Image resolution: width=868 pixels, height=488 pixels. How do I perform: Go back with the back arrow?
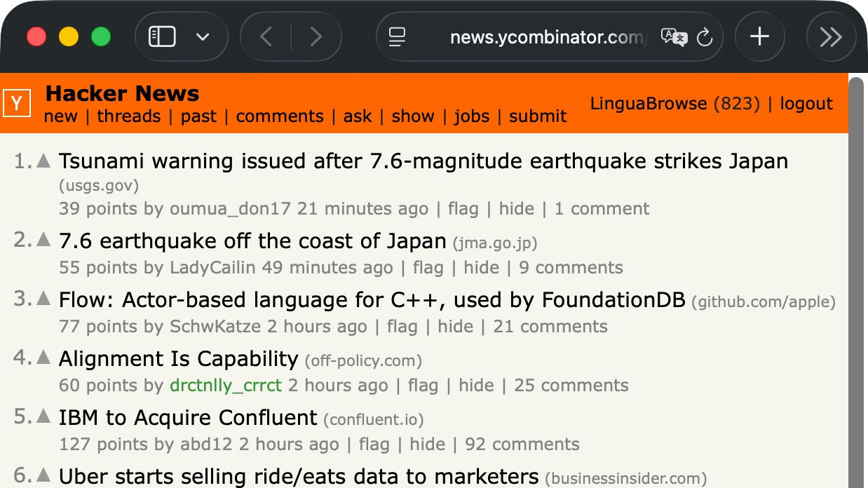point(266,36)
